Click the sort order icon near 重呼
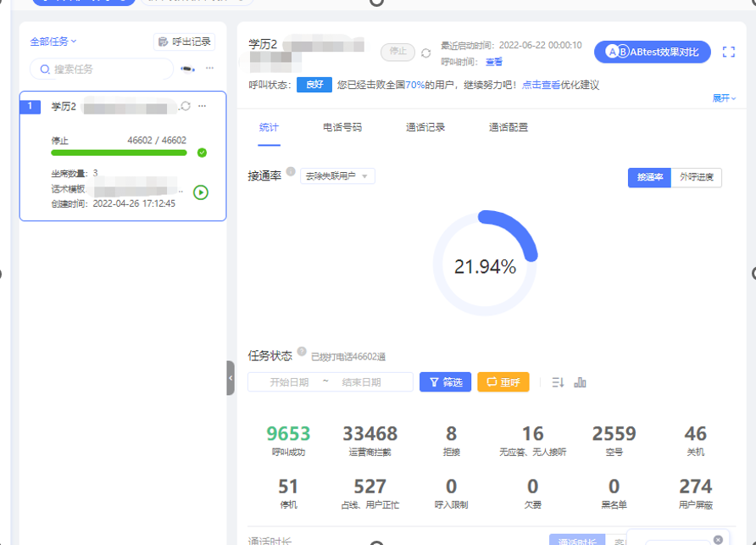756x545 pixels. (558, 382)
